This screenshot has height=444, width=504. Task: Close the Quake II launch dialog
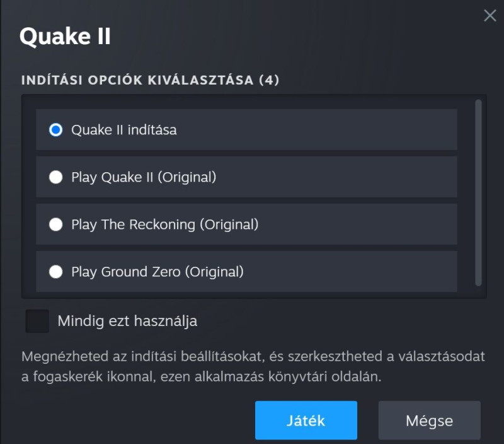pyautogui.click(x=490, y=16)
